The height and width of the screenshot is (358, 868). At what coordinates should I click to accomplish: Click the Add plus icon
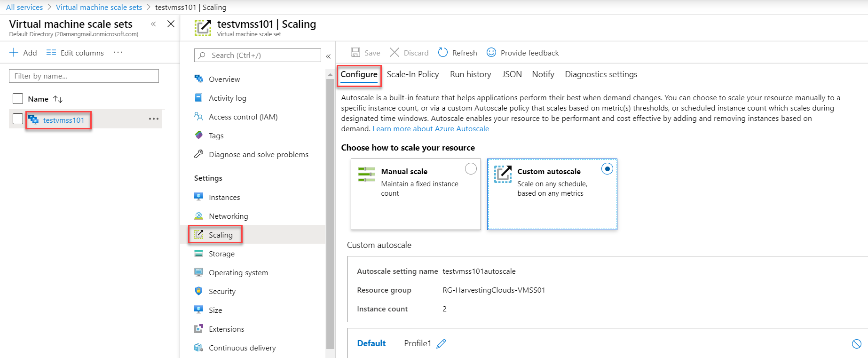(x=14, y=52)
